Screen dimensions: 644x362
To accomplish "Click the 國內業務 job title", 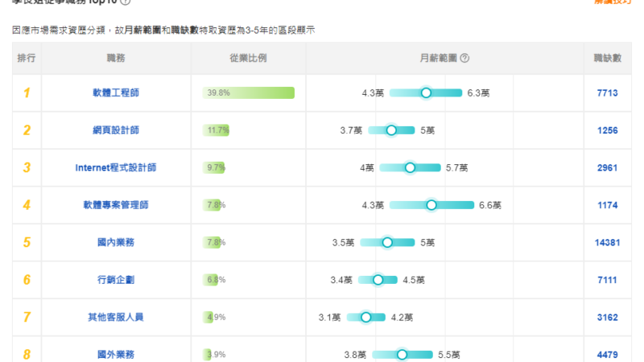I will 115,242.
